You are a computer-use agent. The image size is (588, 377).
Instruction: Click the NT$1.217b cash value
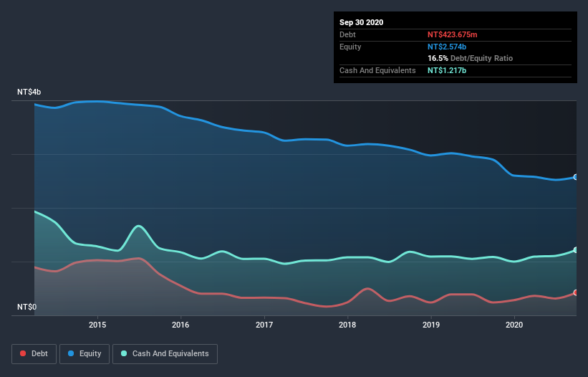[447, 70]
